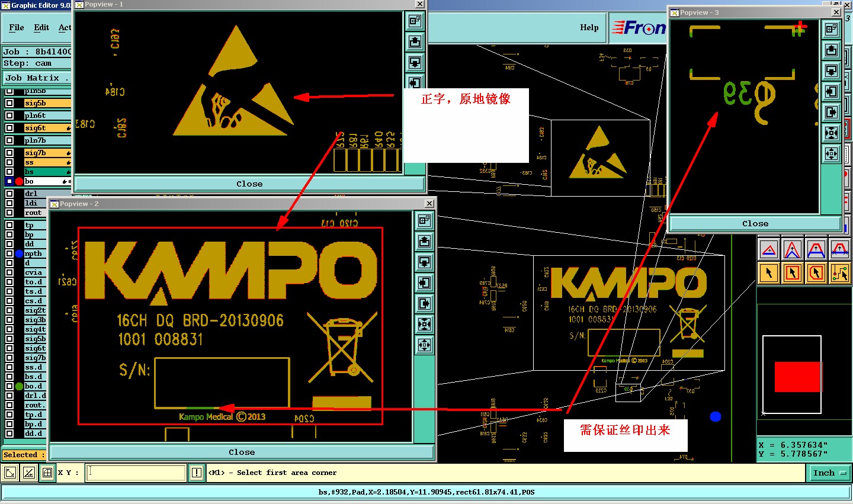Toggle the checkbox for layer bo
853x504 pixels.
(9, 181)
